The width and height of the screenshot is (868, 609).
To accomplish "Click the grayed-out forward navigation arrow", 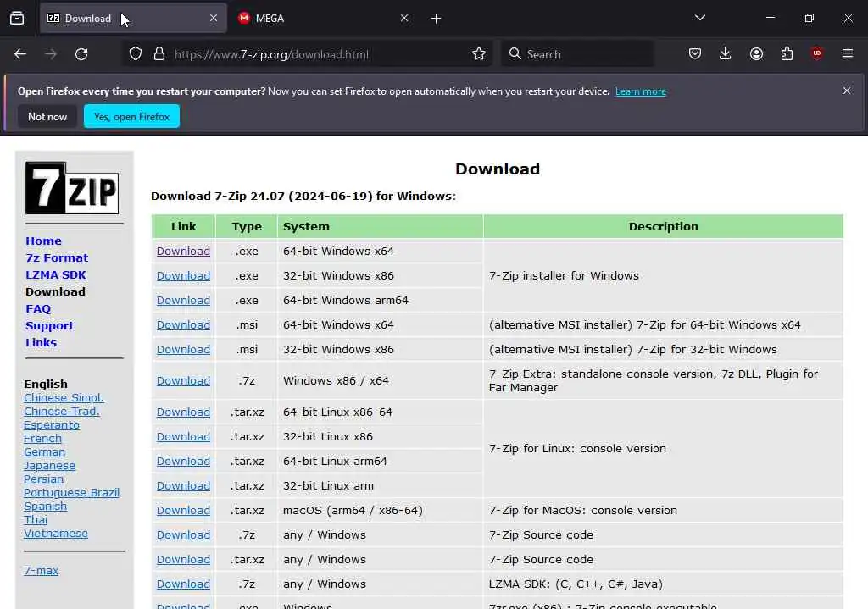I will [51, 54].
